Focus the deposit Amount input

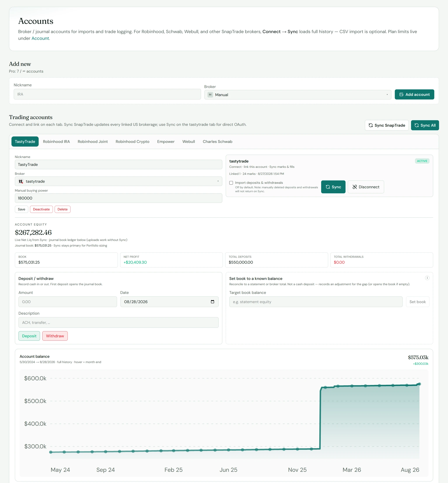click(x=68, y=302)
